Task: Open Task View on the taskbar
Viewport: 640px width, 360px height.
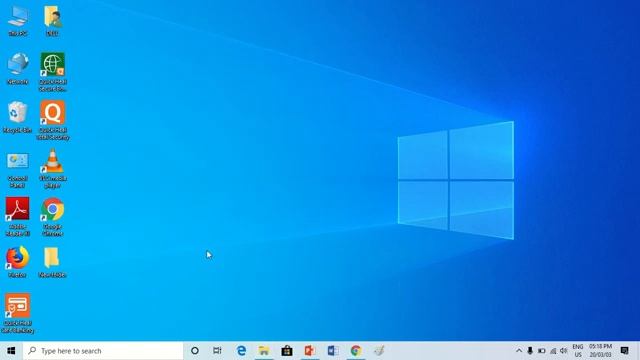Action: (x=217, y=351)
